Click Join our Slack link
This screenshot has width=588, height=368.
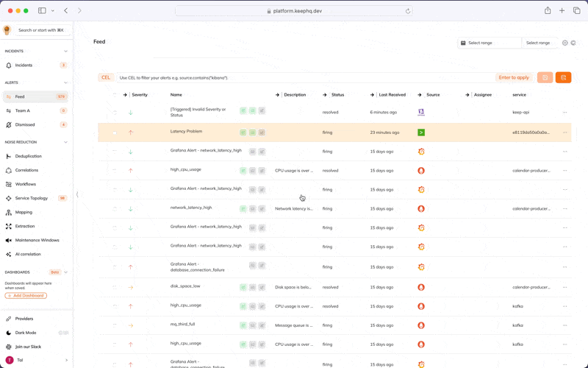click(29, 347)
